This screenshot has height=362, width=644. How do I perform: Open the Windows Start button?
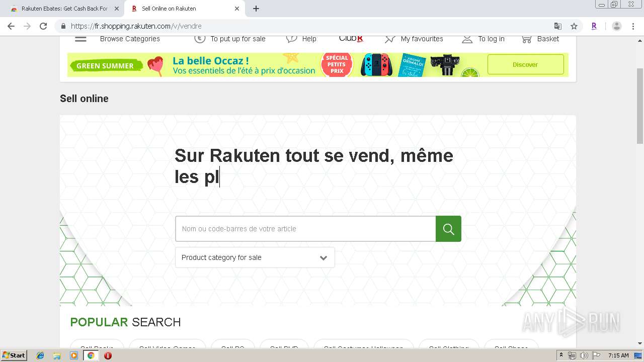[14, 355]
